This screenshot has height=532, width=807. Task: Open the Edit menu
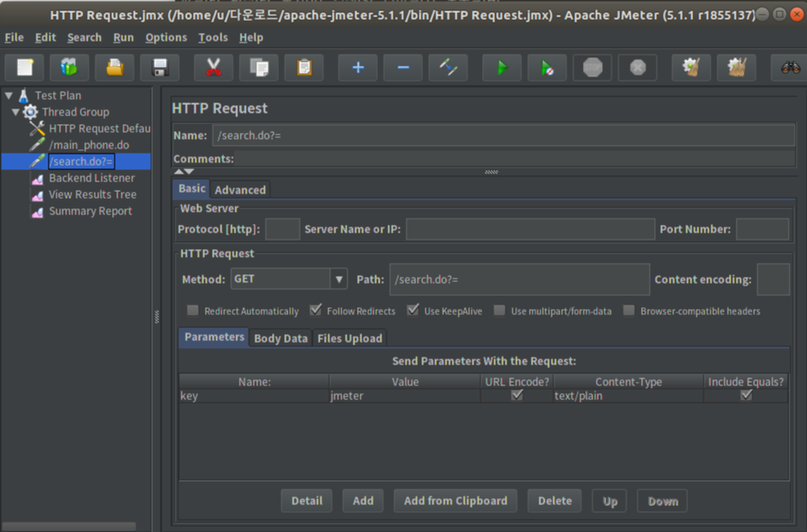coord(45,37)
